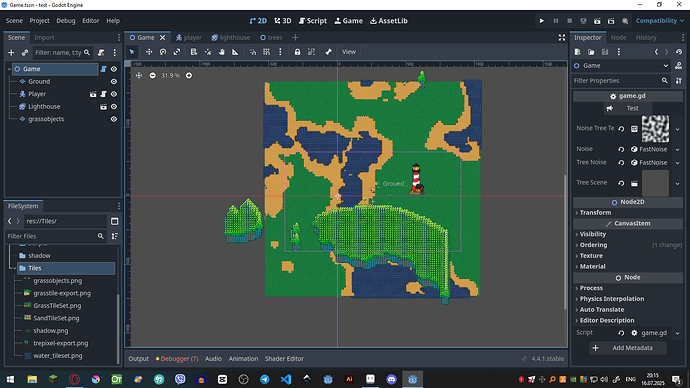The height and width of the screenshot is (388, 690).
Task: Open the script attached to Game node
Action: (x=103, y=69)
